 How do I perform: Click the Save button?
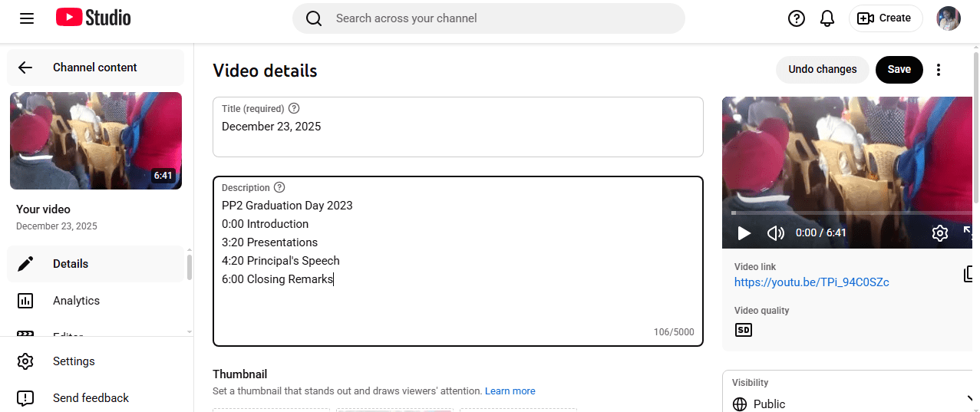pyautogui.click(x=899, y=70)
